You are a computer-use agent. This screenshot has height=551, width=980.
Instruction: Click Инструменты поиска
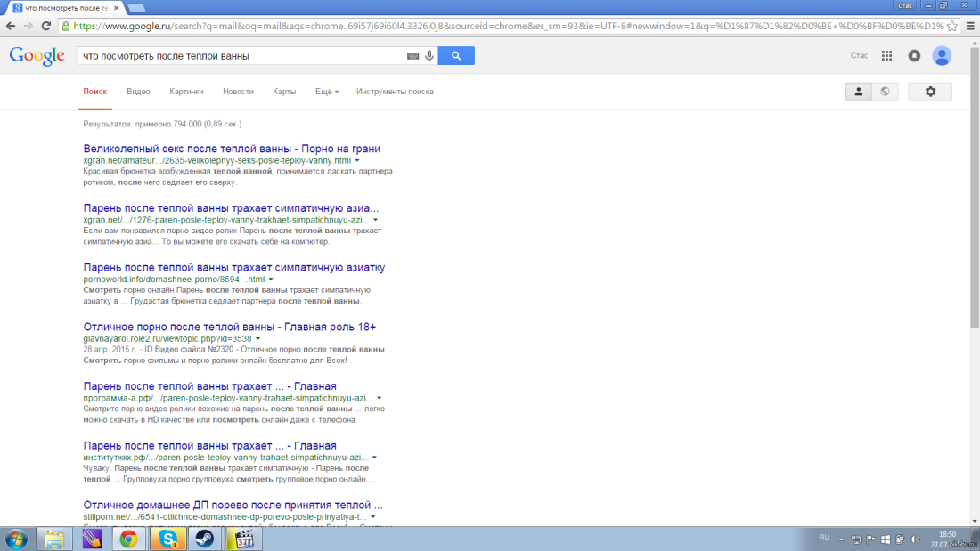pyautogui.click(x=395, y=92)
